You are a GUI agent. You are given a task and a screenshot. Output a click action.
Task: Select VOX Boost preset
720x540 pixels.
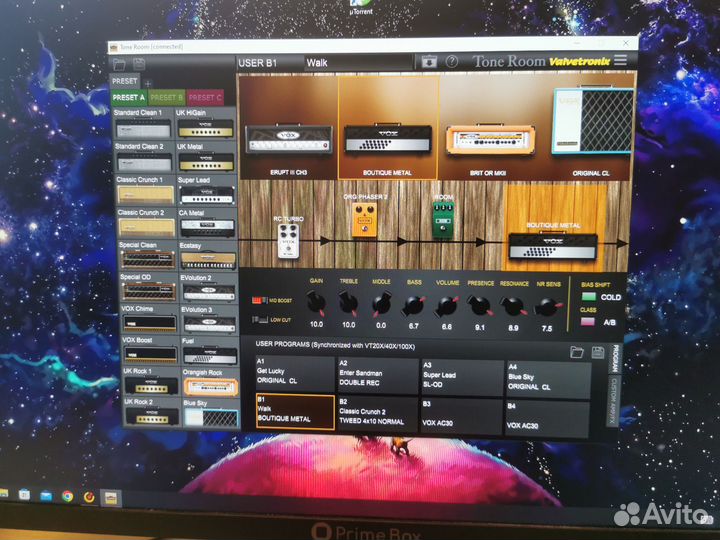tap(151, 350)
